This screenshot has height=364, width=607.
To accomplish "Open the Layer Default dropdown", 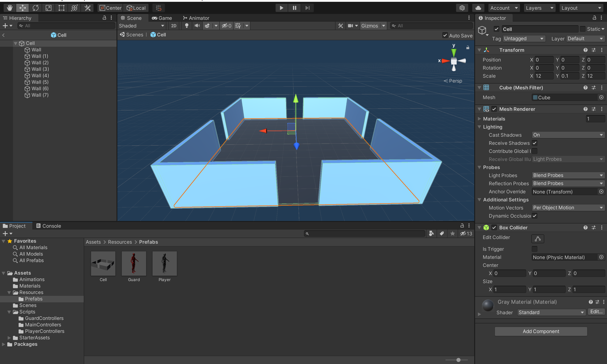I will click(585, 38).
